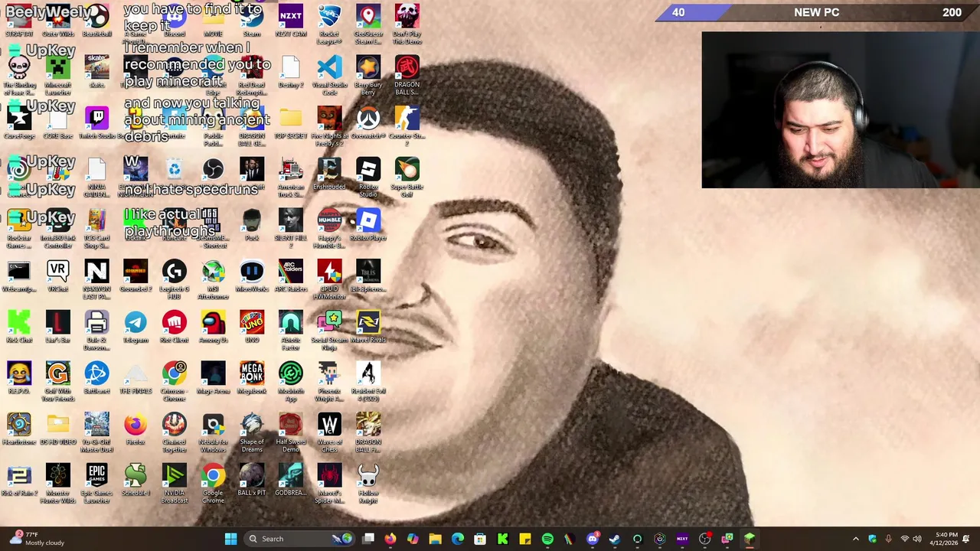Open Microsoft Store from the taskbar
This screenshot has width=980, height=551.
click(x=480, y=539)
